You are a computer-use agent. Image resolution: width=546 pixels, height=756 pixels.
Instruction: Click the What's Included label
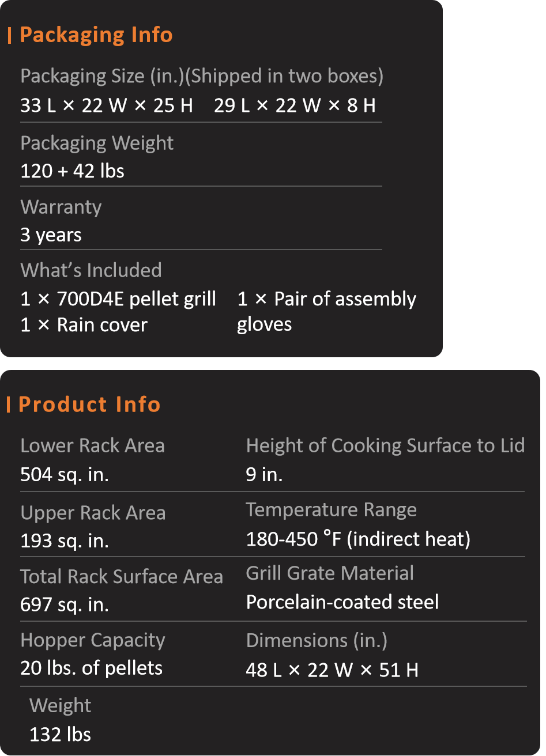91,270
